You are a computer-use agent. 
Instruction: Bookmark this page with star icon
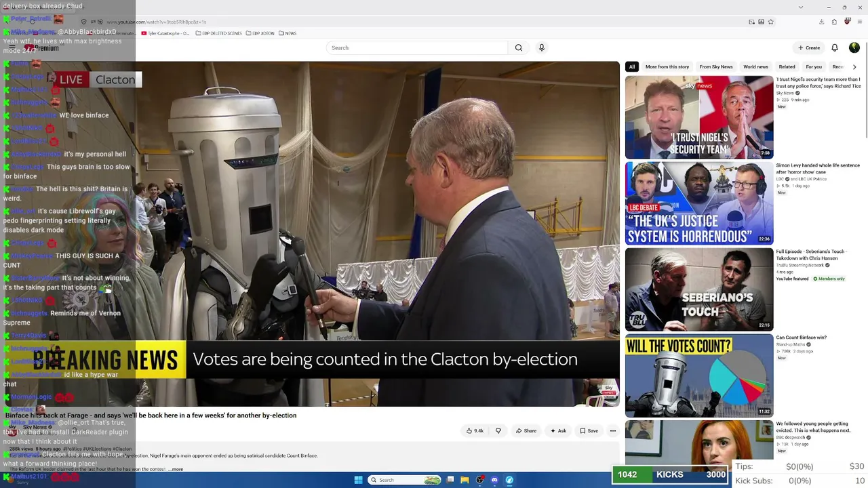point(771,22)
